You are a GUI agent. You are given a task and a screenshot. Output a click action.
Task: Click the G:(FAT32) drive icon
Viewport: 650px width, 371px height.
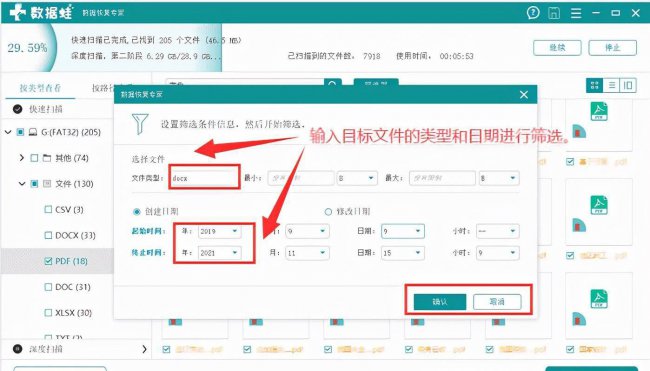pyautogui.click(x=33, y=132)
